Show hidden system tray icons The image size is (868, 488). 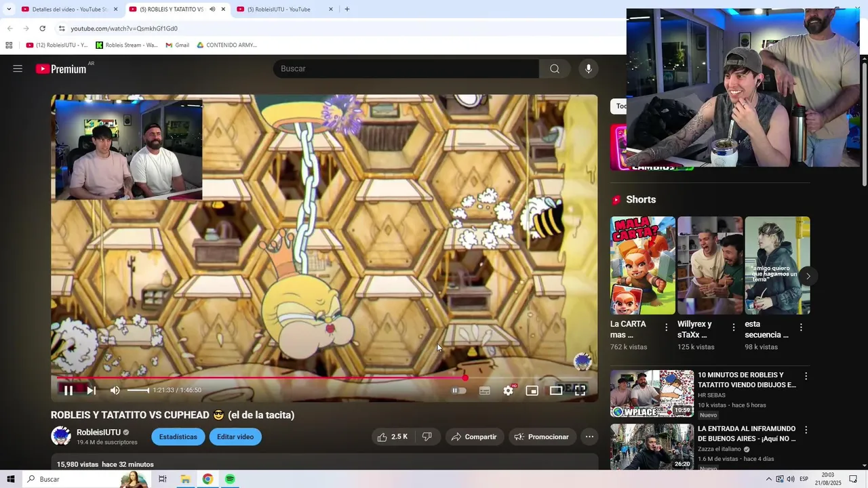point(768,479)
